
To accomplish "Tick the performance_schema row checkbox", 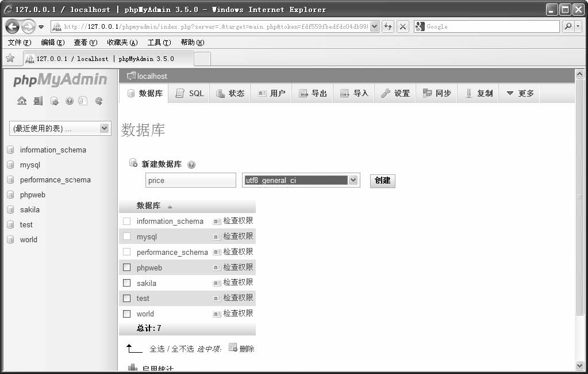I will [127, 252].
